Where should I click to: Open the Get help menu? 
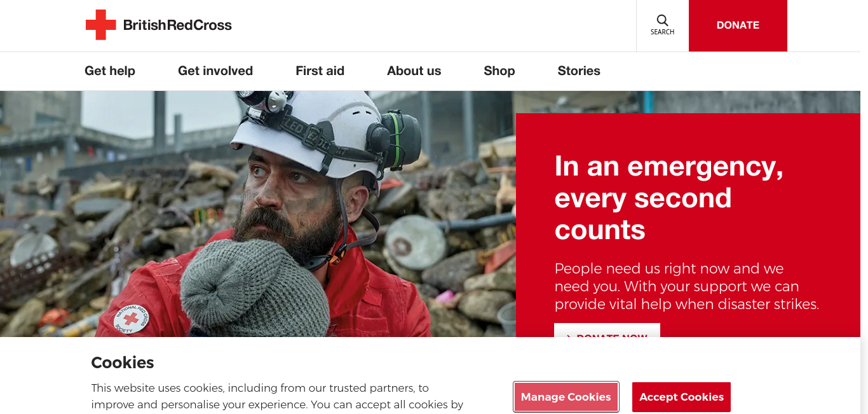[110, 71]
